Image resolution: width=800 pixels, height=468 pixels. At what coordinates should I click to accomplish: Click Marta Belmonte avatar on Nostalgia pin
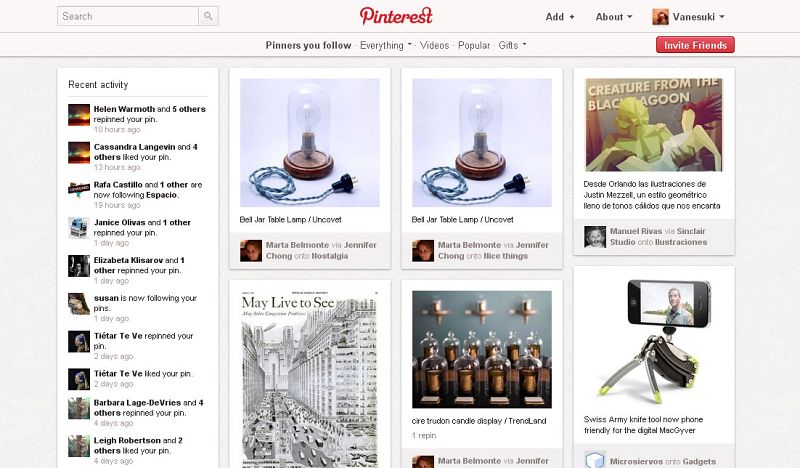pos(251,251)
